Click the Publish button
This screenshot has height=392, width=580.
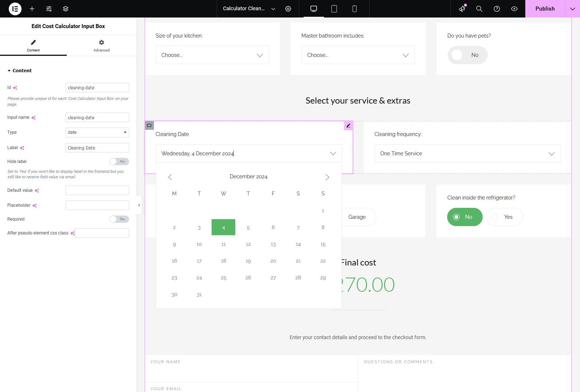(x=545, y=9)
